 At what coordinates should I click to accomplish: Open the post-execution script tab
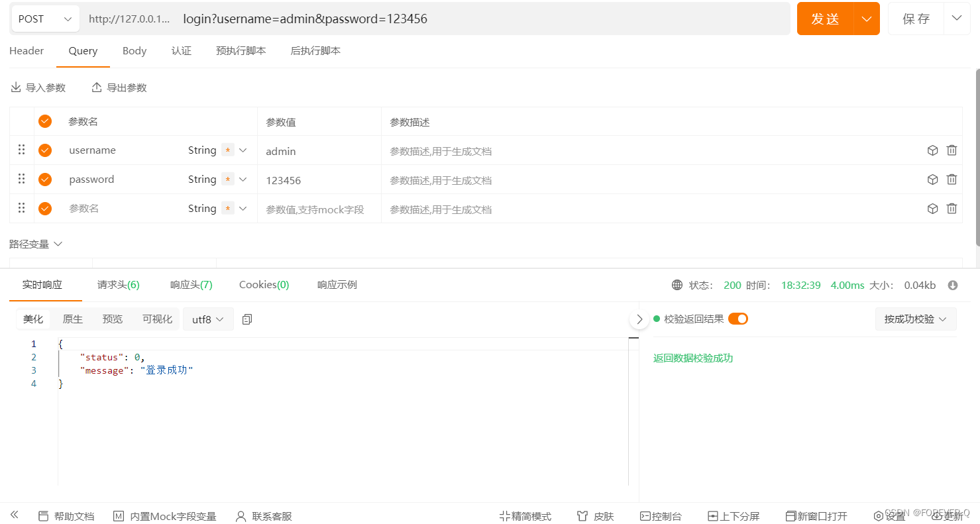(315, 51)
